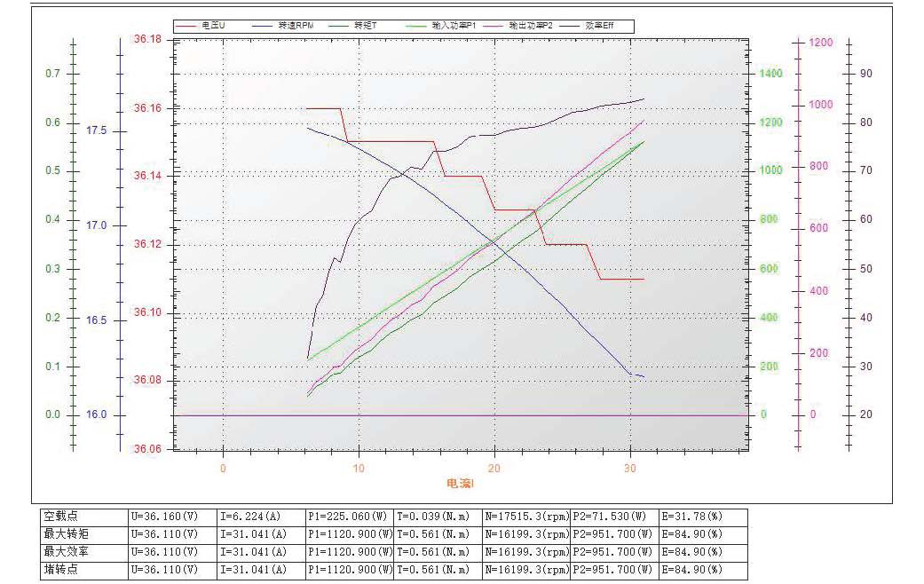Select the 转矩T legend label
Viewport: 924px width, 584px height.
366,27
